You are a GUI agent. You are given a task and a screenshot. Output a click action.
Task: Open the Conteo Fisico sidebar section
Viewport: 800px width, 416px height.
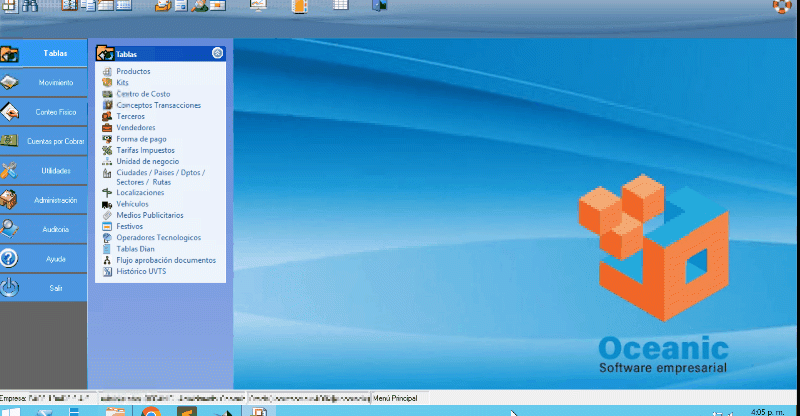coord(56,111)
